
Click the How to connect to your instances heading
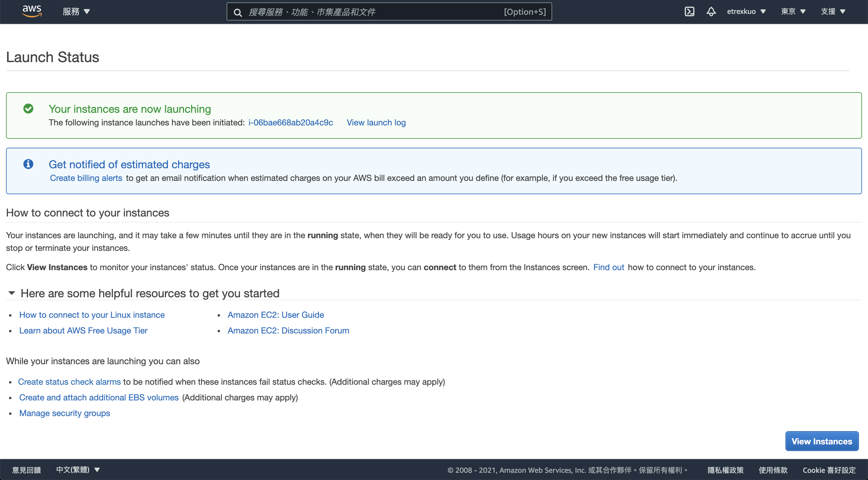pyautogui.click(x=88, y=213)
